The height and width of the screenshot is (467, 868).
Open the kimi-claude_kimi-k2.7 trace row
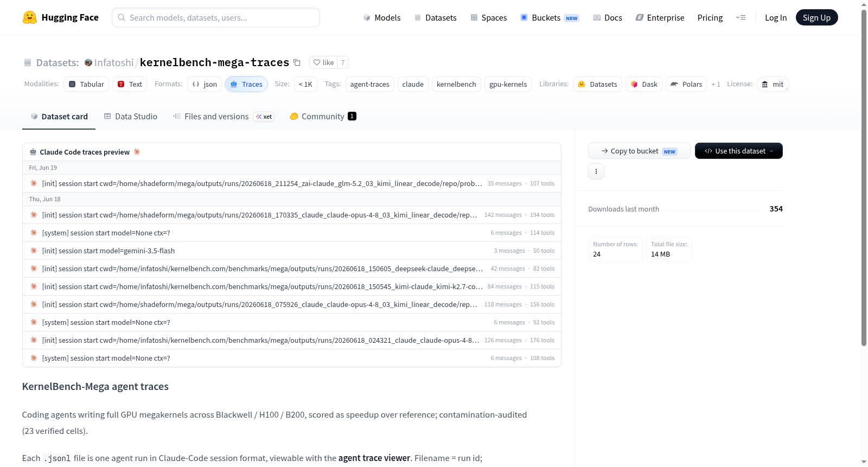(292, 286)
